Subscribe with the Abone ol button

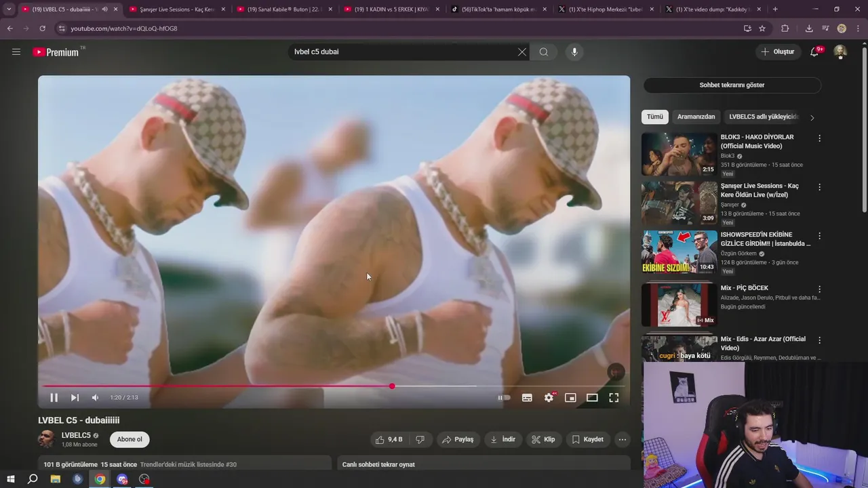coord(130,439)
